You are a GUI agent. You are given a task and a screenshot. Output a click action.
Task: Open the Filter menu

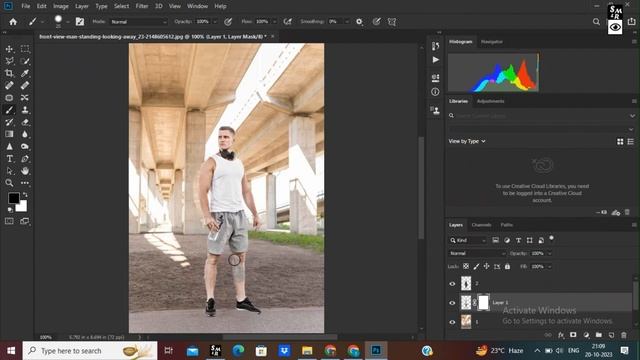pos(142,6)
